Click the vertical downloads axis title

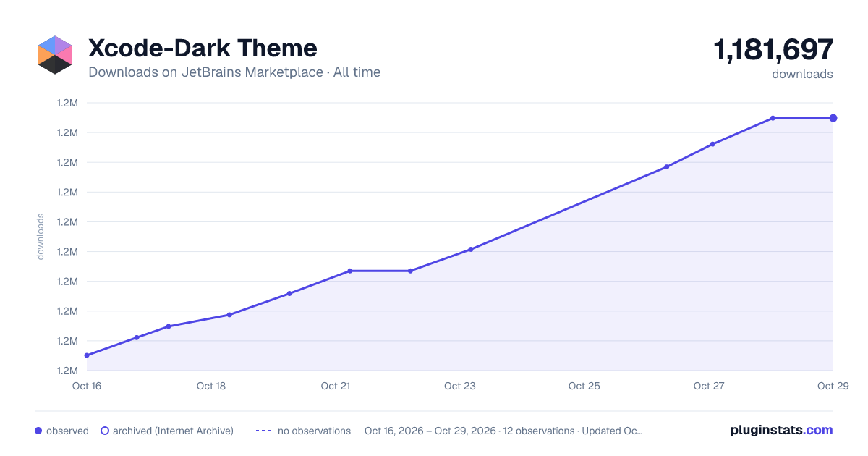[x=41, y=237]
